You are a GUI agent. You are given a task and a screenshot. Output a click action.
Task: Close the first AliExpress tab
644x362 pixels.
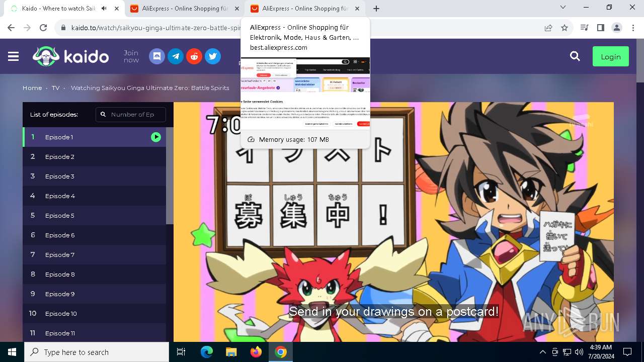click(237, 9)
